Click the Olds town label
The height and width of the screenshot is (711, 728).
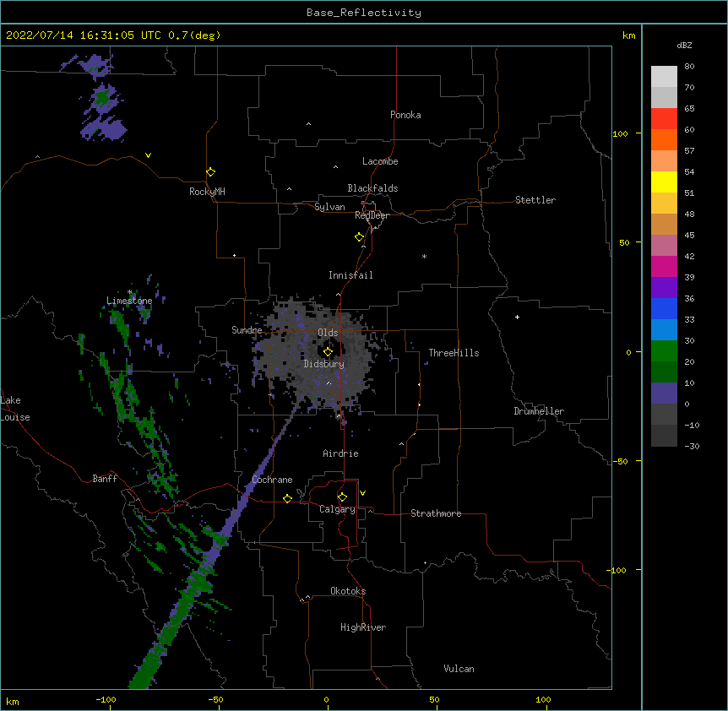point(328,333)
